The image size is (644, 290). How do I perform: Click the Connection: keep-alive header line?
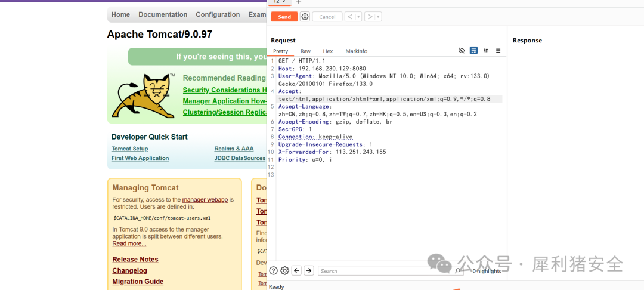pyautogui.click(x=315, y=137)
